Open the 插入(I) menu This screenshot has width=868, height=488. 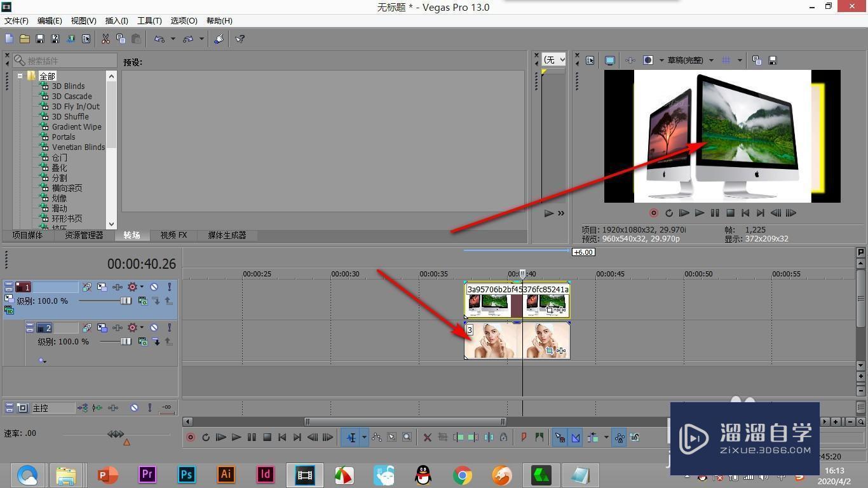[116, 21]
